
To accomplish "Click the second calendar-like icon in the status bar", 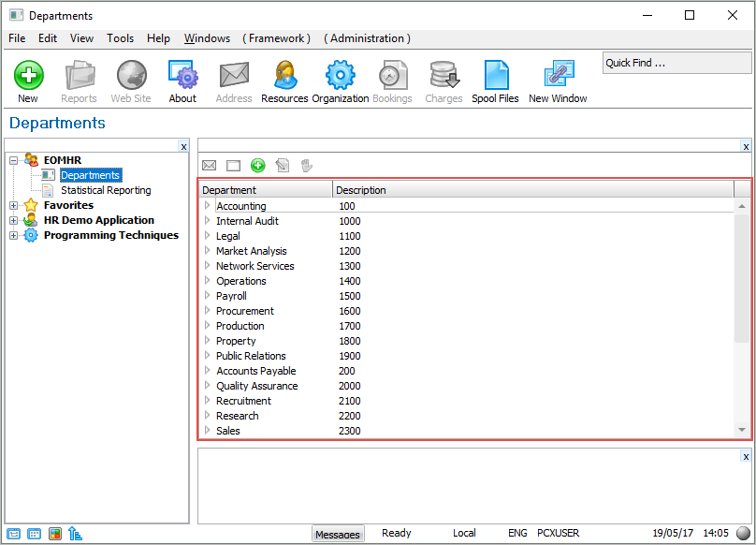I will coord(35,534).
